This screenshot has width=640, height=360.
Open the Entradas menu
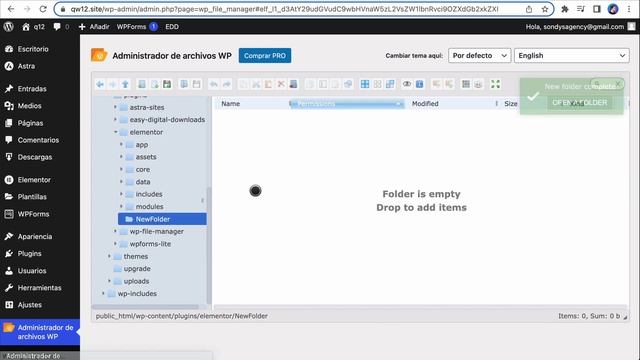point(32,89)
